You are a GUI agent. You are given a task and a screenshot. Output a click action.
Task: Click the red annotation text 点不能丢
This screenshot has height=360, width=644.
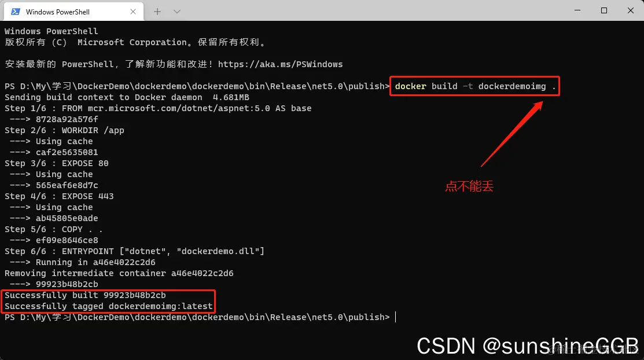(469, 186)
